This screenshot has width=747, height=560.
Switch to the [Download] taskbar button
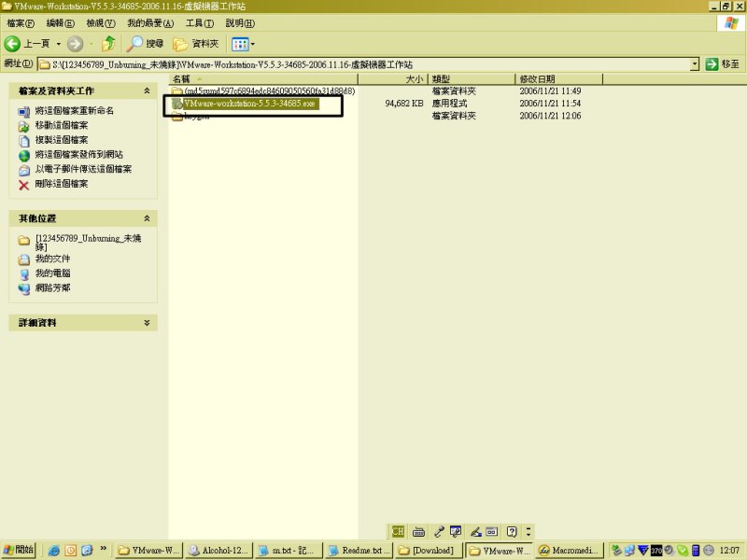click(429, 551)
